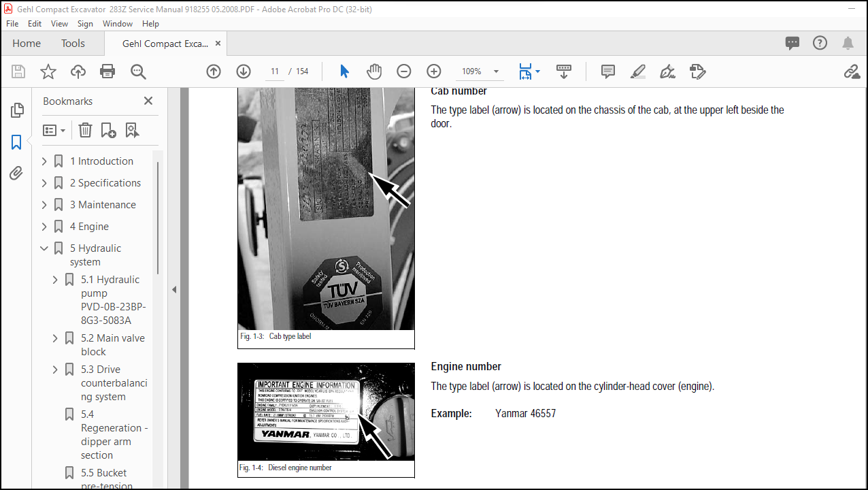The image size is (868, 490).
Task: Collapse the navigation pane with arrow handle
Action: (173, 289)
